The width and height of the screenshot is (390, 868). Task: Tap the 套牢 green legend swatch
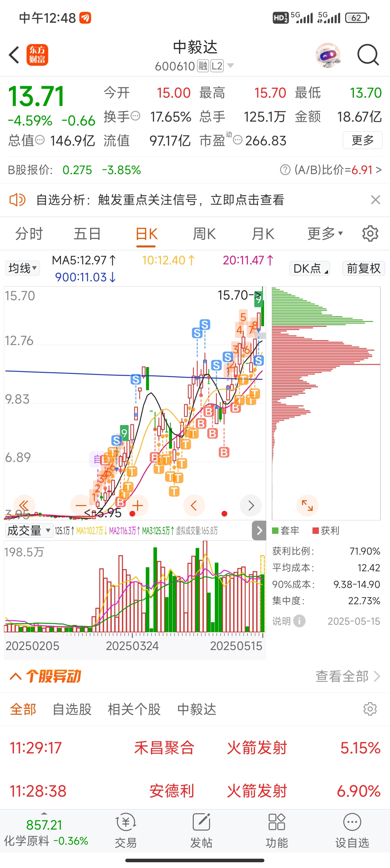(x=275, y=531)
